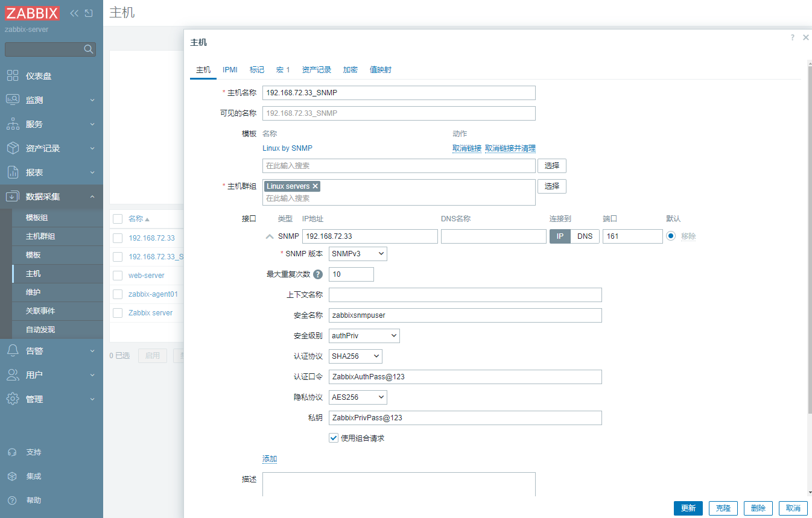Open the Linux by SNMP template link

[x=288, y=148]
